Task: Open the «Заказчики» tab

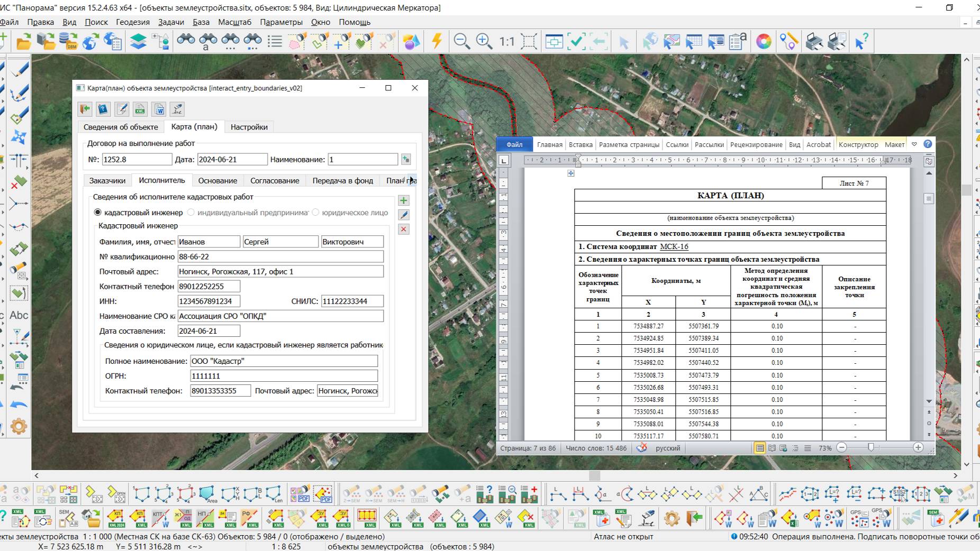Action: pos(107,180)
